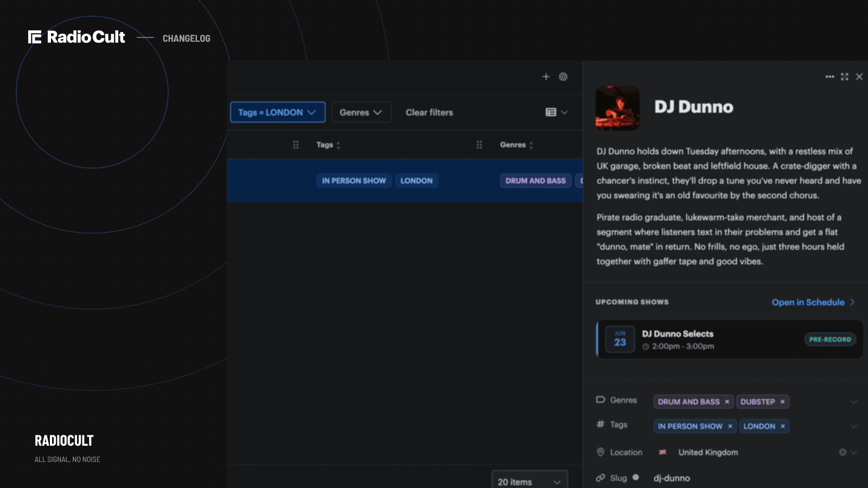
Task: Click the DJ Dunno avatar image
Action: click(x=617, y=108)
